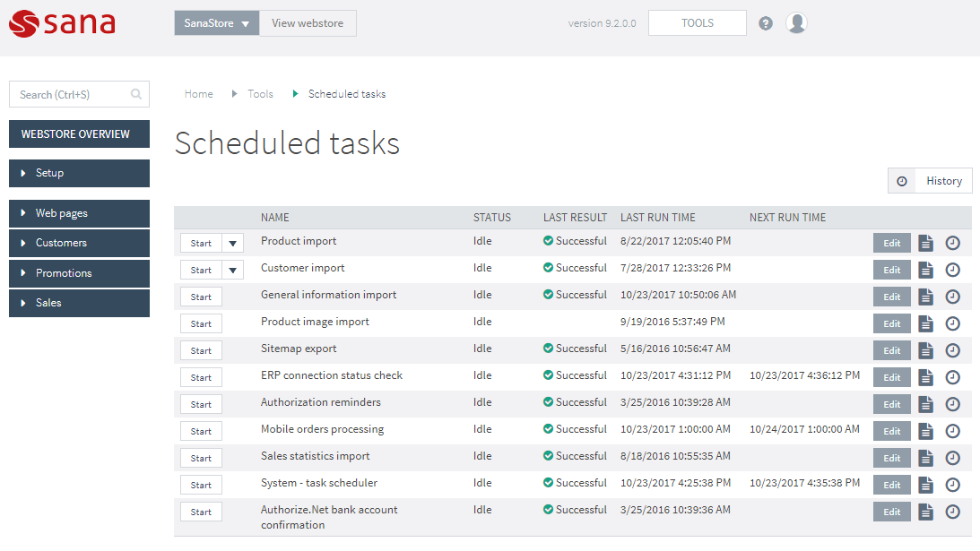Open the log icon for Mobile orders processing

click(925, 430)
